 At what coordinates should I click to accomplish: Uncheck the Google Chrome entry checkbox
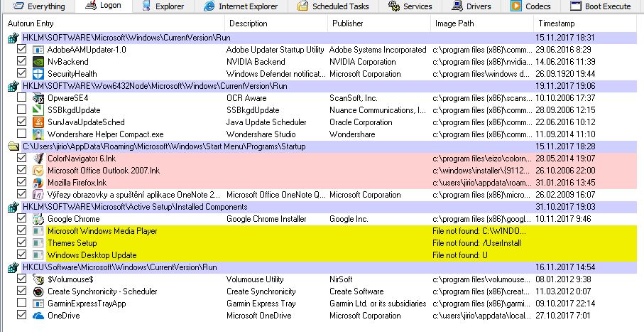[21, 218]
